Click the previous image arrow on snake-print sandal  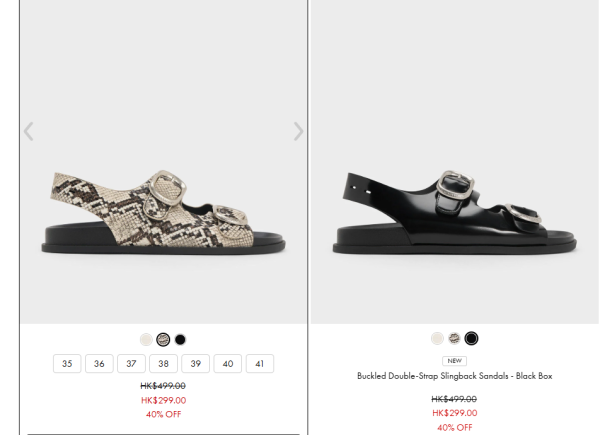(29, 131)
